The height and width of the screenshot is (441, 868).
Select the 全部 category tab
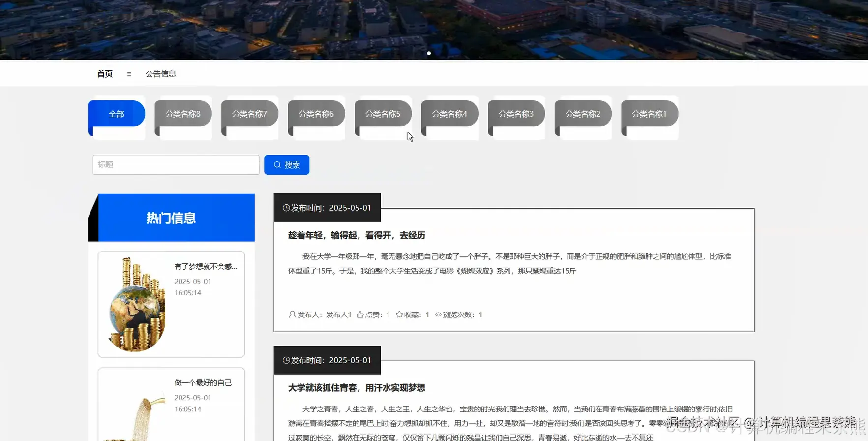(x=117, y=114)
